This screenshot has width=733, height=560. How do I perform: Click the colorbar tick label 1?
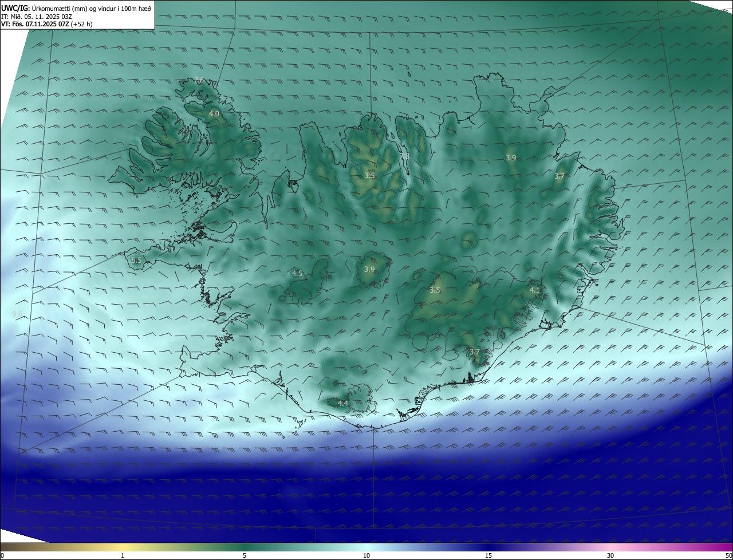(x=123, y=555)
